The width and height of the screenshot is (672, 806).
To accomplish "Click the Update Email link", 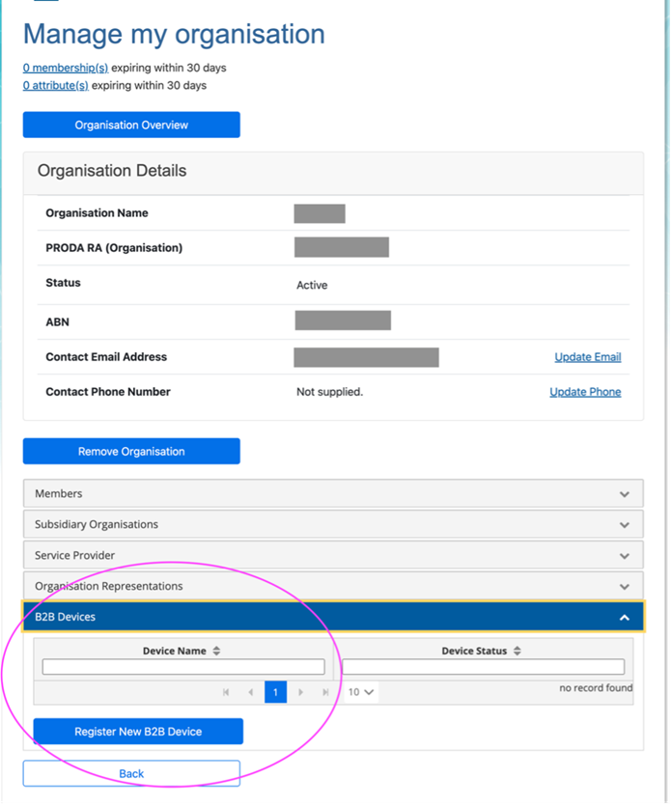I will [x=587, y=357].
